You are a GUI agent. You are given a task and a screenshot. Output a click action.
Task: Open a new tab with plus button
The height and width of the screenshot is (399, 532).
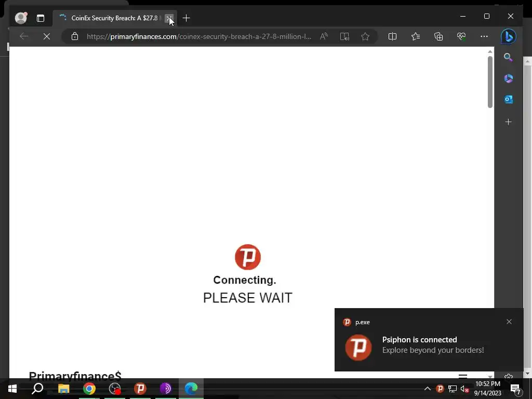(x=187, y=18)
